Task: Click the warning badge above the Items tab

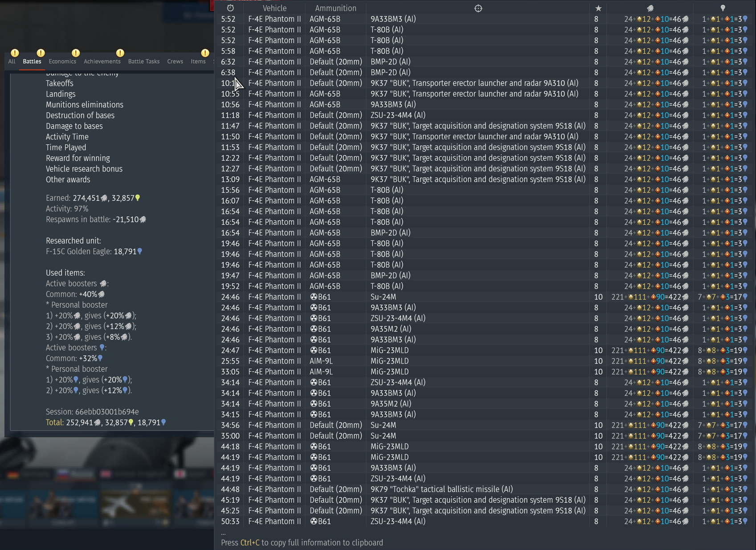Action: point(205,53)
